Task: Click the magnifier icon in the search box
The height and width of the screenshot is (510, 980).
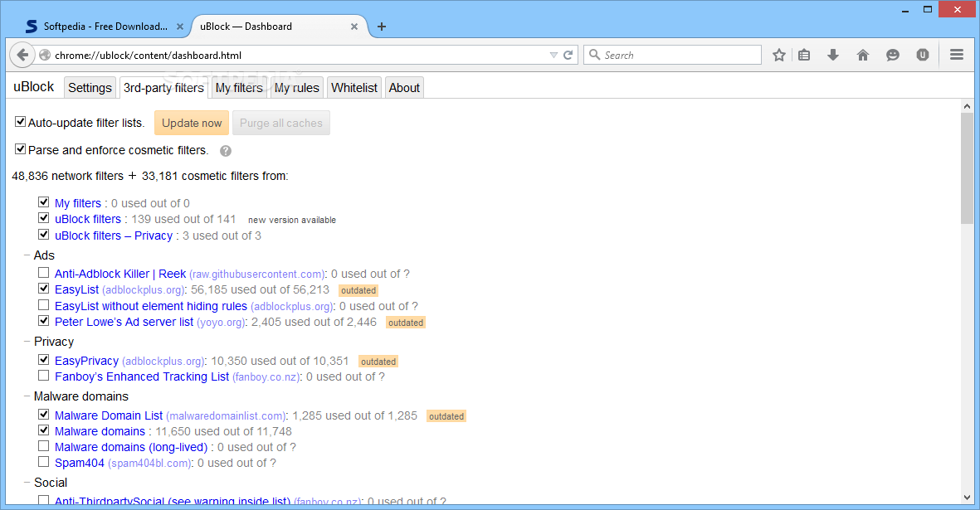Action: pos(594,54)
